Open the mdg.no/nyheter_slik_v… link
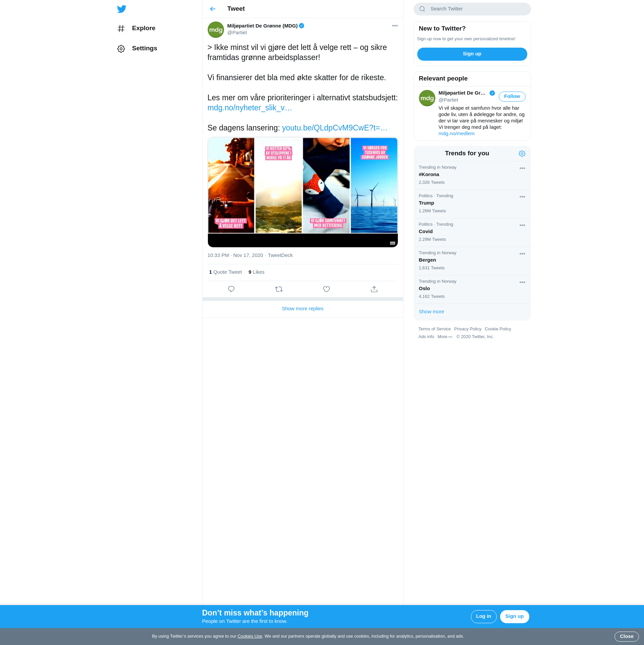Screen dimensions: 644x645 (250, 108)
